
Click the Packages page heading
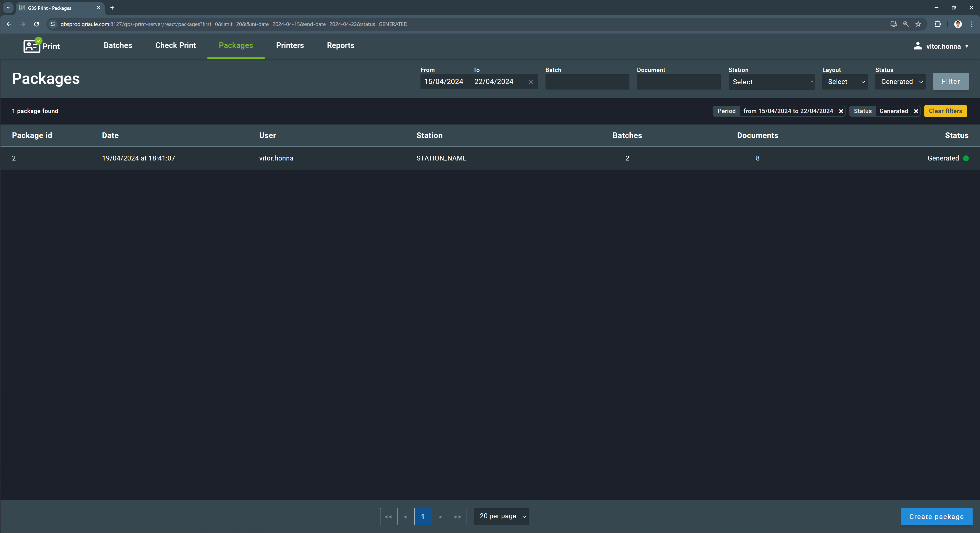pos(46,79)
